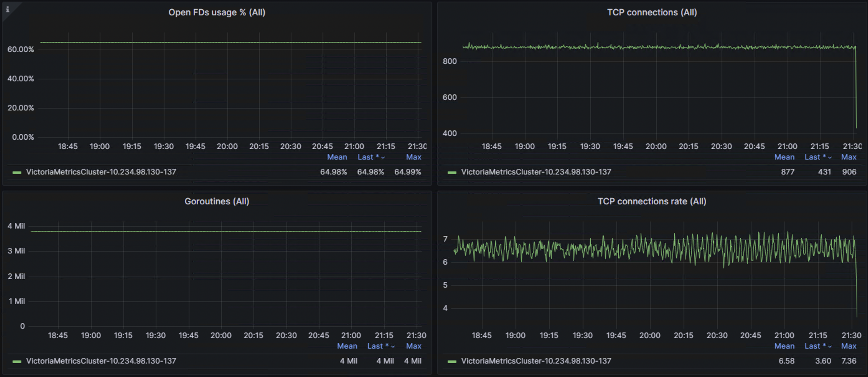
Task: Click the series color marker in Open FDs legend
Action: 17,172
